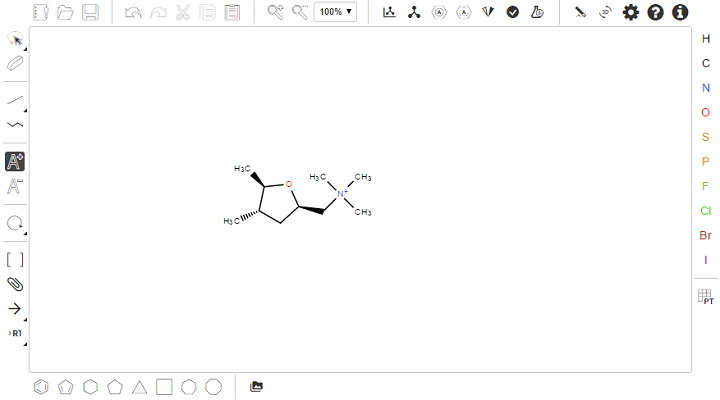Expand the R-group tool options
720x400 pixels.
[x=24, y=342]
